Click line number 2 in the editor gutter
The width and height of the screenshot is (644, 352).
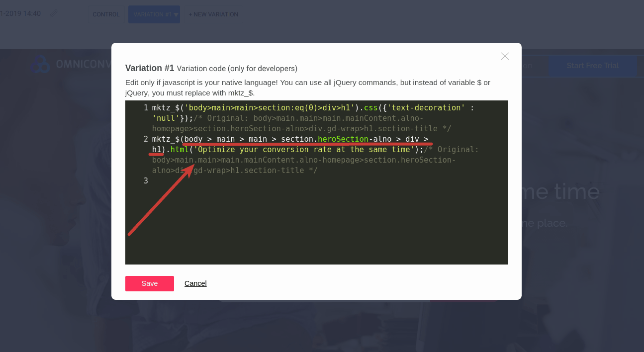[x=146, y=139]
